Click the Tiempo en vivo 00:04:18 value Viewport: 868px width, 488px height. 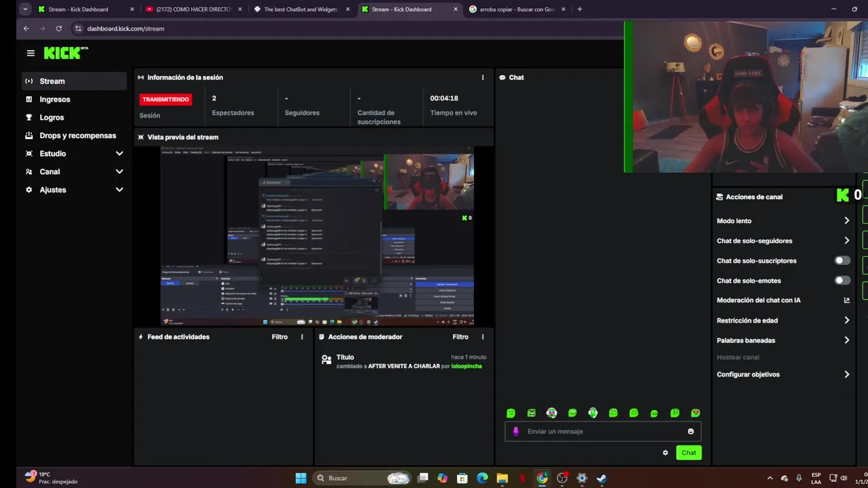444,98
